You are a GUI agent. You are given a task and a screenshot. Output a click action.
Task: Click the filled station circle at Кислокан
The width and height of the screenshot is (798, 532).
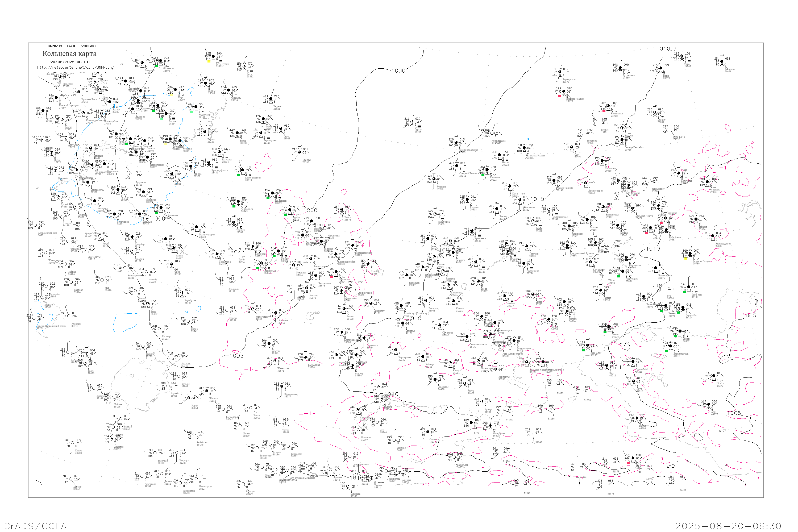[x=722, y=61]
